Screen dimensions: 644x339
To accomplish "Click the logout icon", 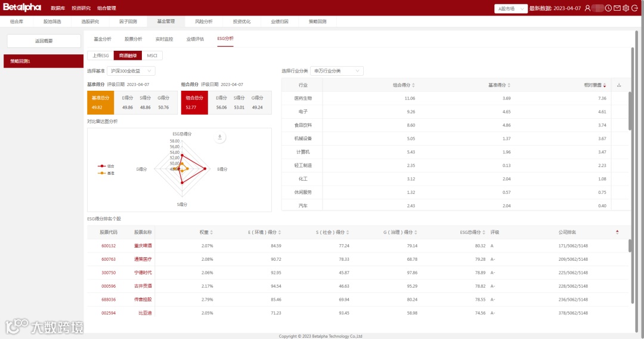I will 634,8.
